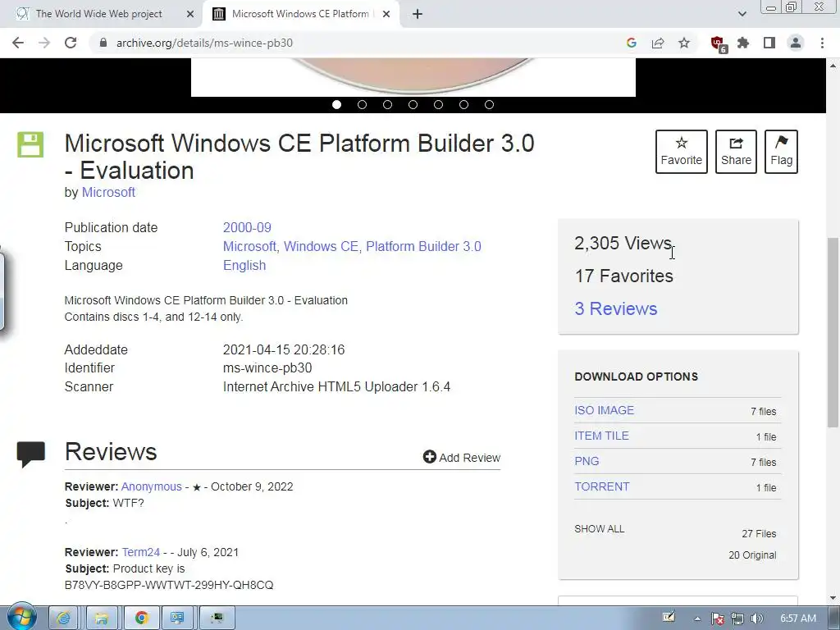Select the Microsoft Windows CE Platform tab
This screenshot has height=630, width=840.
point(300,14)
